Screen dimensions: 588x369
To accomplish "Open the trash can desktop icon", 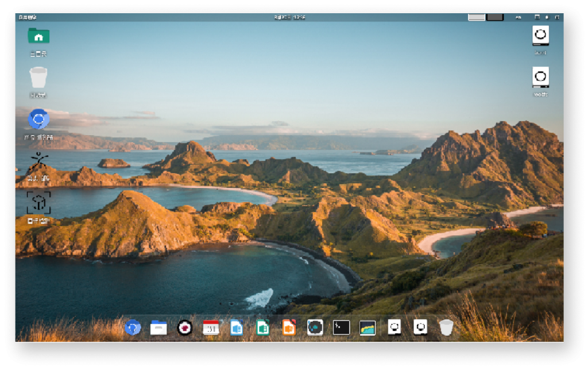I will (x=38, y=78).
